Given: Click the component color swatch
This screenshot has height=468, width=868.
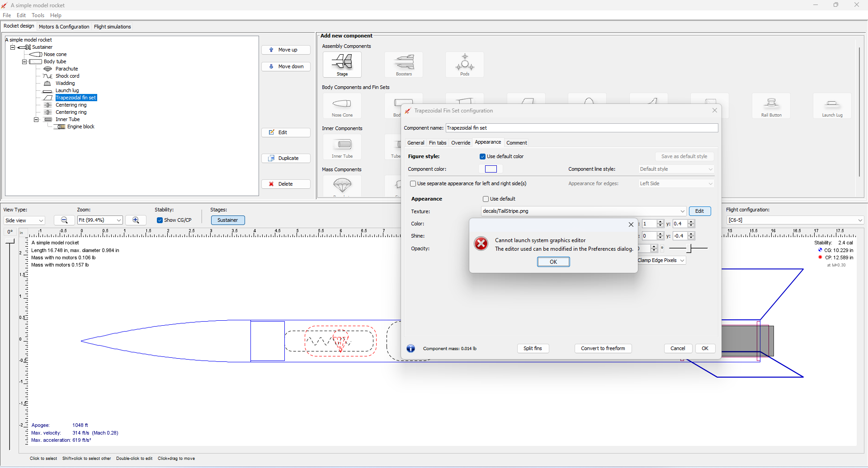Looking at the screenshot, I should click(x=491, y=168).
